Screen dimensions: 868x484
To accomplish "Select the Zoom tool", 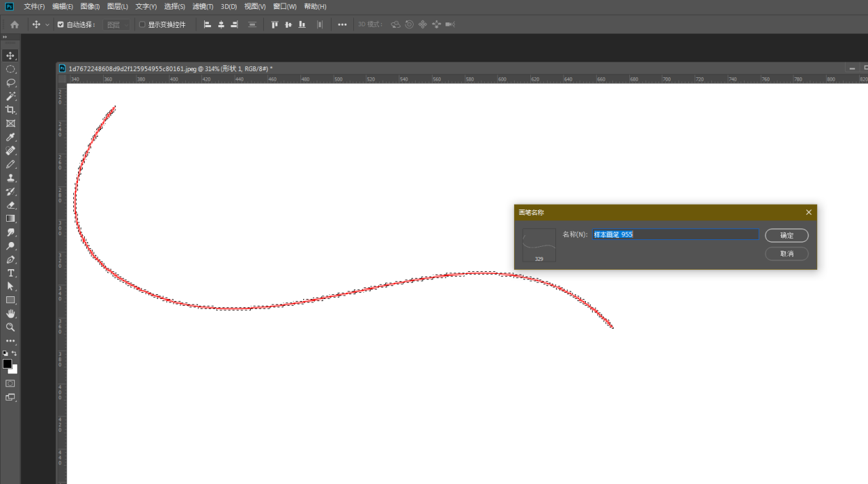I will 10,327.
